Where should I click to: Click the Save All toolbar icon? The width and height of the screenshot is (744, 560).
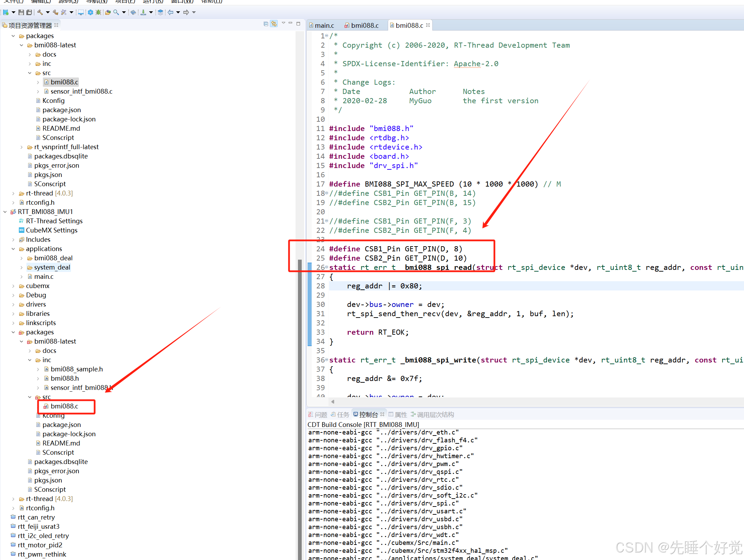pos(29,12)
